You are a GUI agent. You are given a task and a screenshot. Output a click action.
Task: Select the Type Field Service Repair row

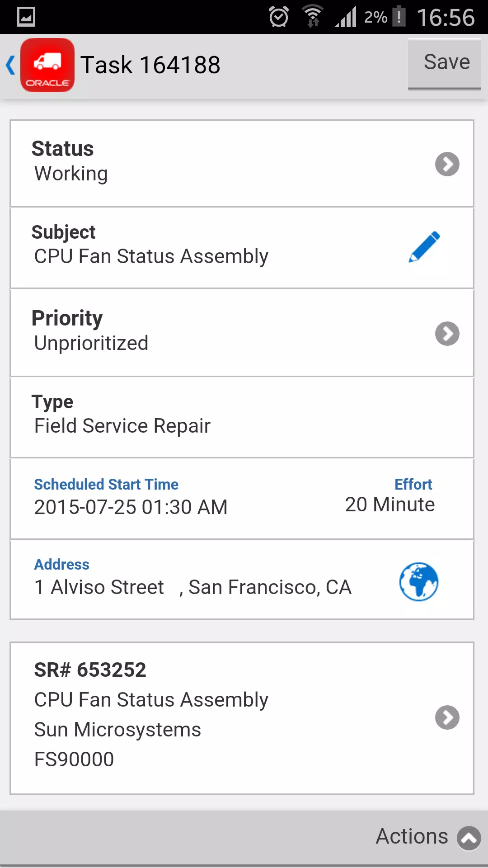(x=242, y=417)
